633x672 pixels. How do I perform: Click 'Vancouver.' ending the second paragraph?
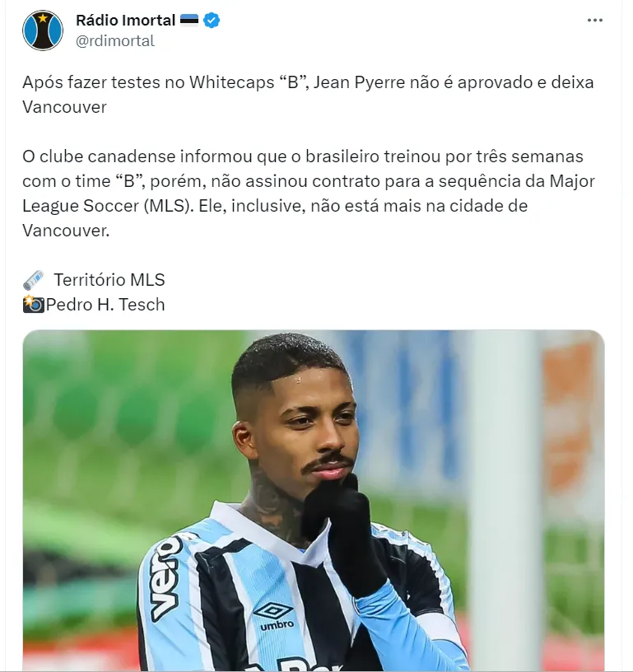[x=66, y=231]
